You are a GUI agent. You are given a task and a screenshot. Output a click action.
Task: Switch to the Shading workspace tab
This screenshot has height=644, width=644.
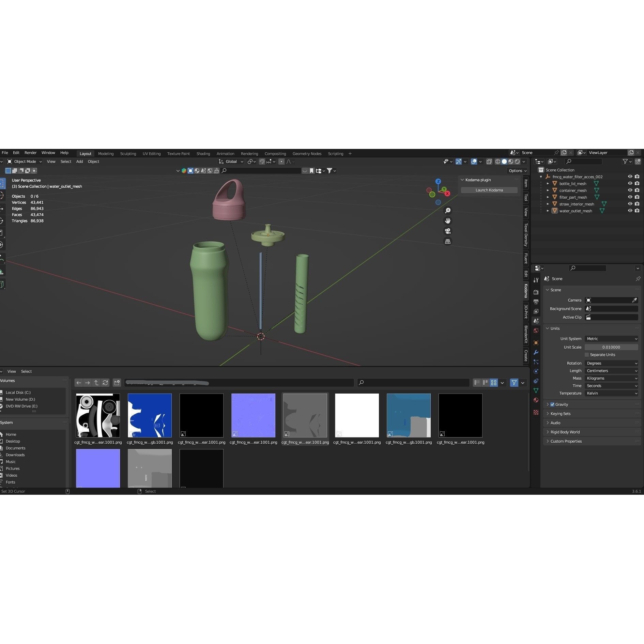tap(203, 154)
